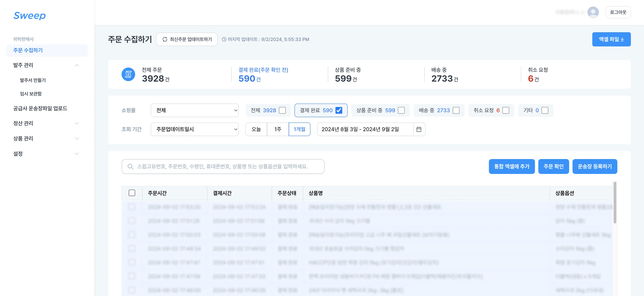Open 임시 보관함 submenu item
Image resolution: width=644 pixels, height=296 pixels.
[x=31, y=94]
